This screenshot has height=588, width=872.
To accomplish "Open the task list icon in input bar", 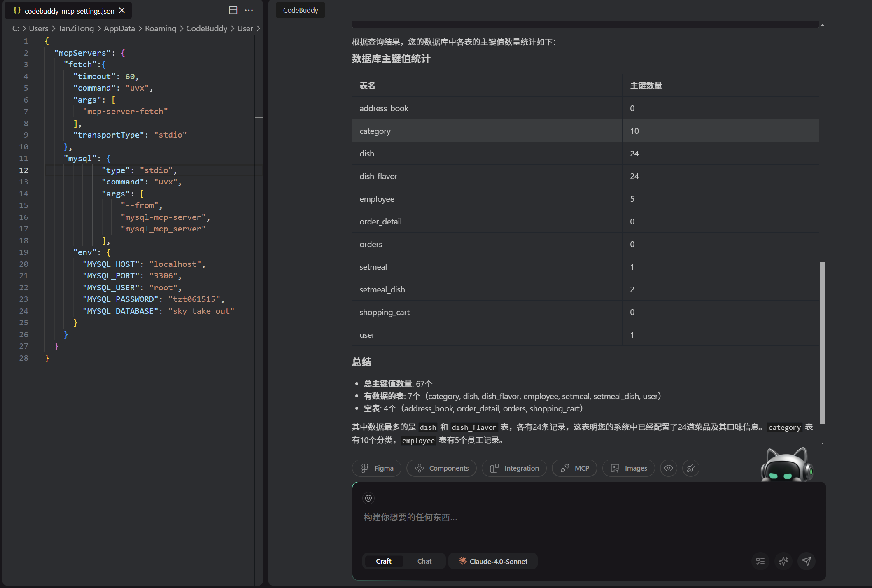I will click(x=760, y=561).
